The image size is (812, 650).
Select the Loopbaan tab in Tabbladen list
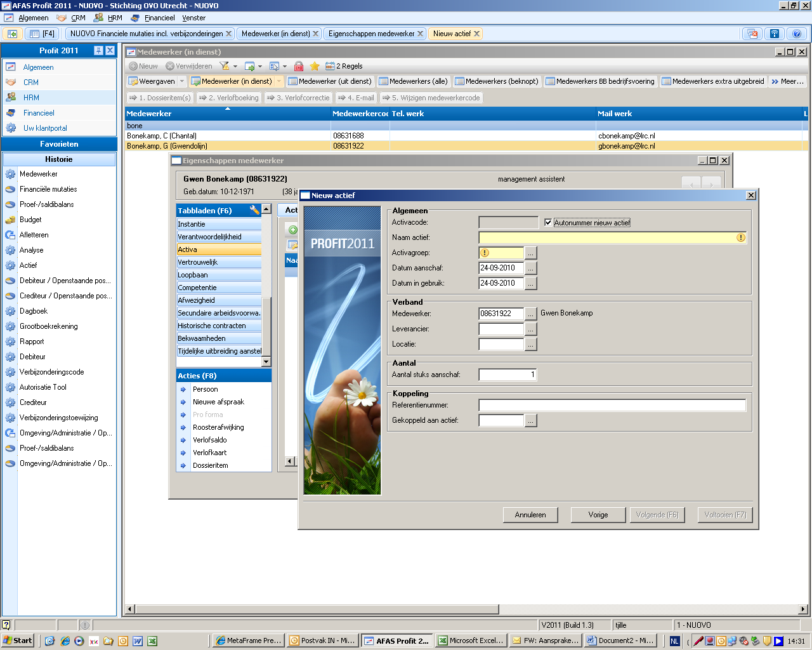click(x=219, y=275)
